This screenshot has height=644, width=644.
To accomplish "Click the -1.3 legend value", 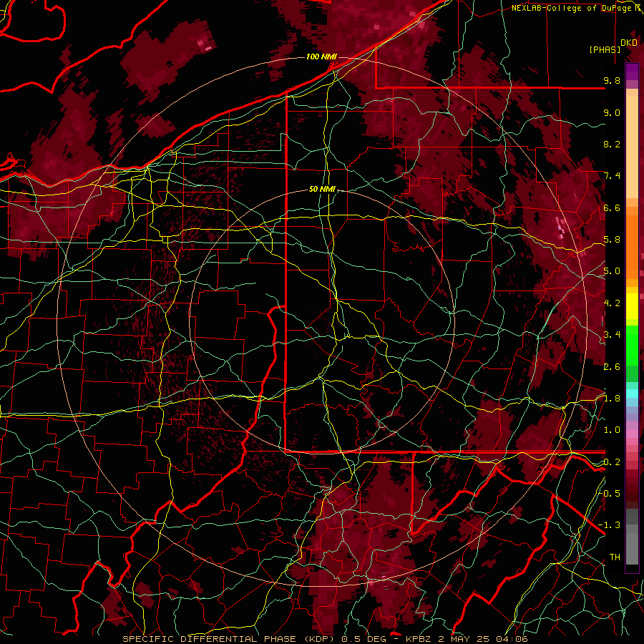I will point(610,525).
